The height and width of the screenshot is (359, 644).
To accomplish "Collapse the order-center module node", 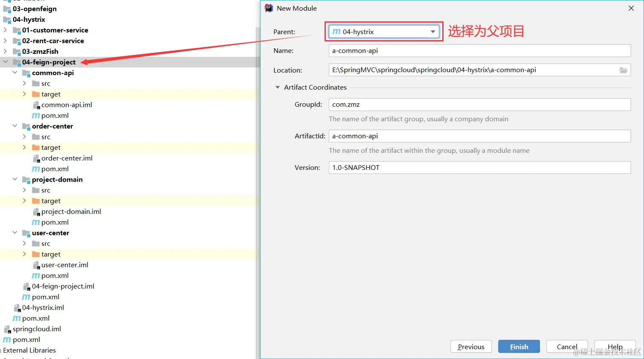I will coord(15,126).
